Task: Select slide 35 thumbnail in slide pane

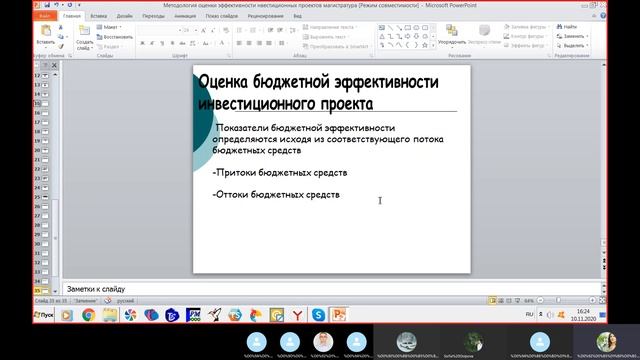Action: (45, 291)
